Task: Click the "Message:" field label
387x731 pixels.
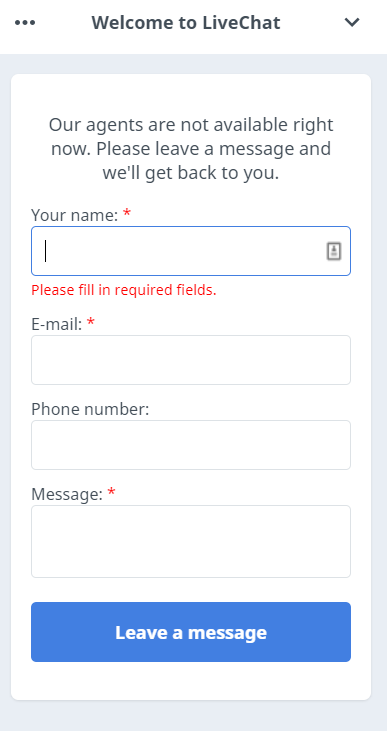Action: click(x=67, y=494)
